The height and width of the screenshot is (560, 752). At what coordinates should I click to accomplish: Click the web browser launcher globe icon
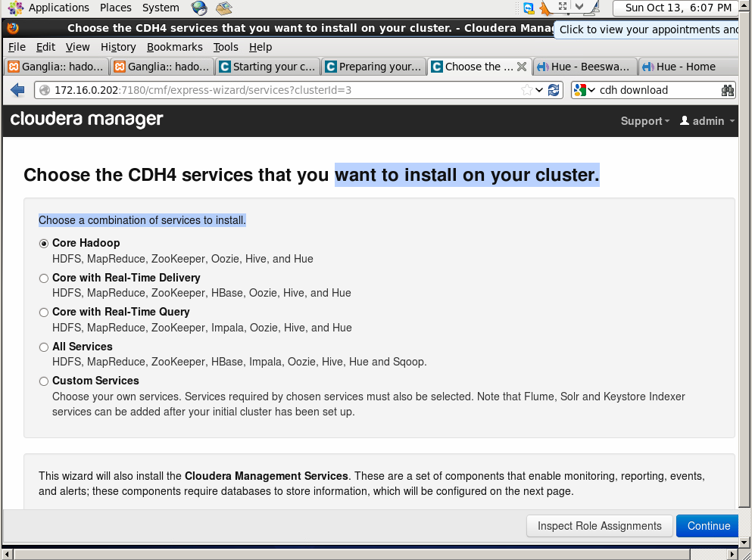point(199,8)
